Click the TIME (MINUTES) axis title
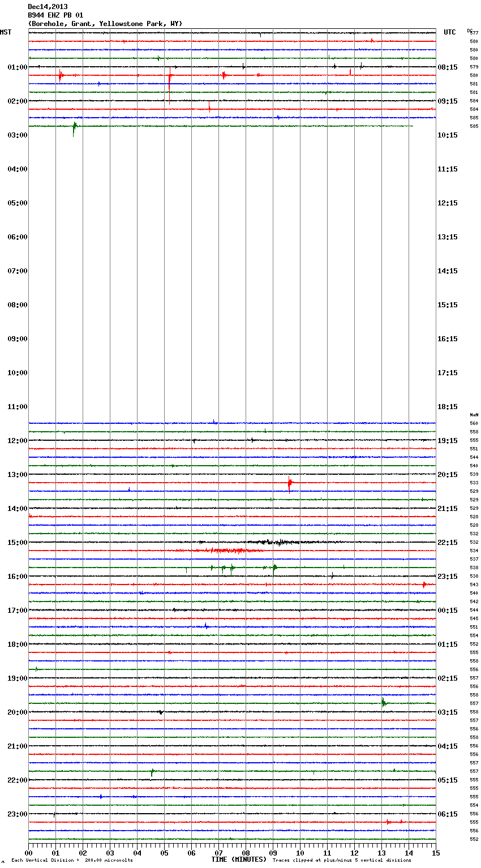Screen dimensions: 481x868 click(x=239, y=860)
